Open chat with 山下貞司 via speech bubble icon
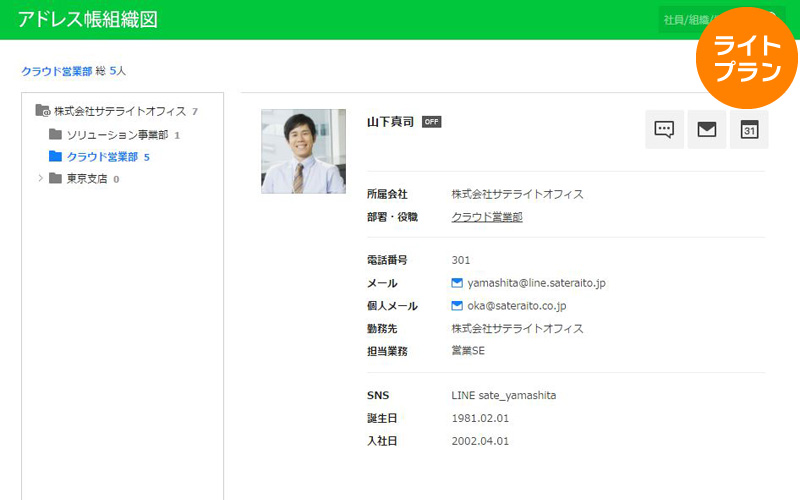800x500 pixels. [x=664, y=129]
